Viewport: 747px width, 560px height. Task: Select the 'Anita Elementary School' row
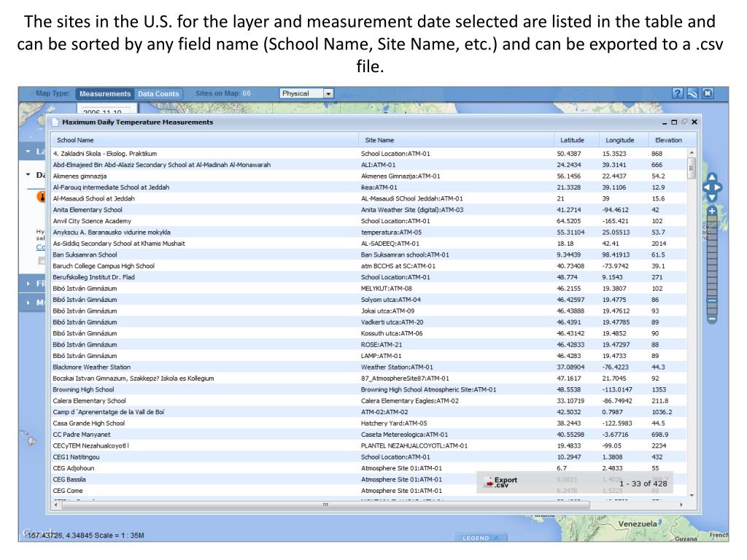[368, 209]
